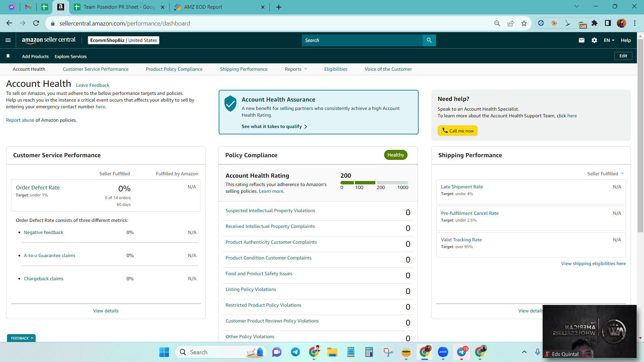
Task: Open the Seller Central mail messages icon
Action: coord(582,40)
